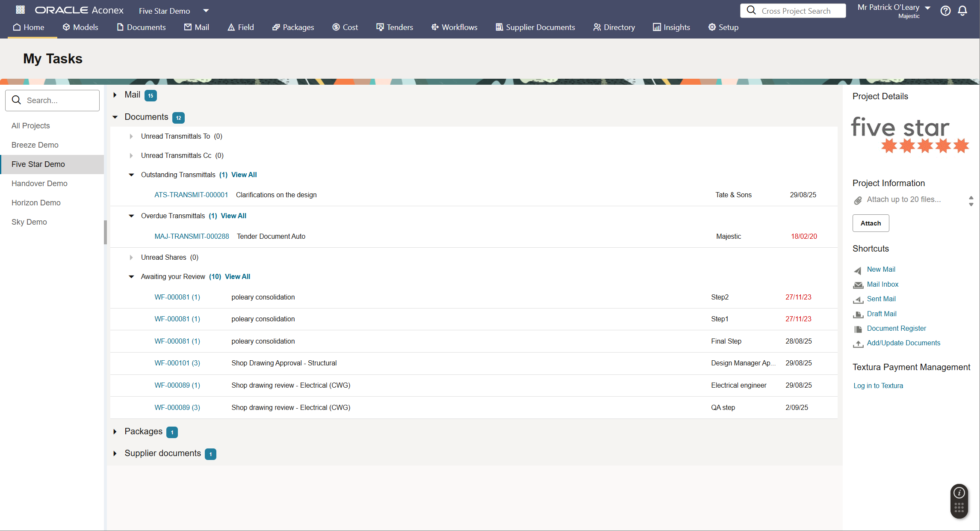Open the Workflows menu
Screen dimensions: 980x531
coord(454,27)
